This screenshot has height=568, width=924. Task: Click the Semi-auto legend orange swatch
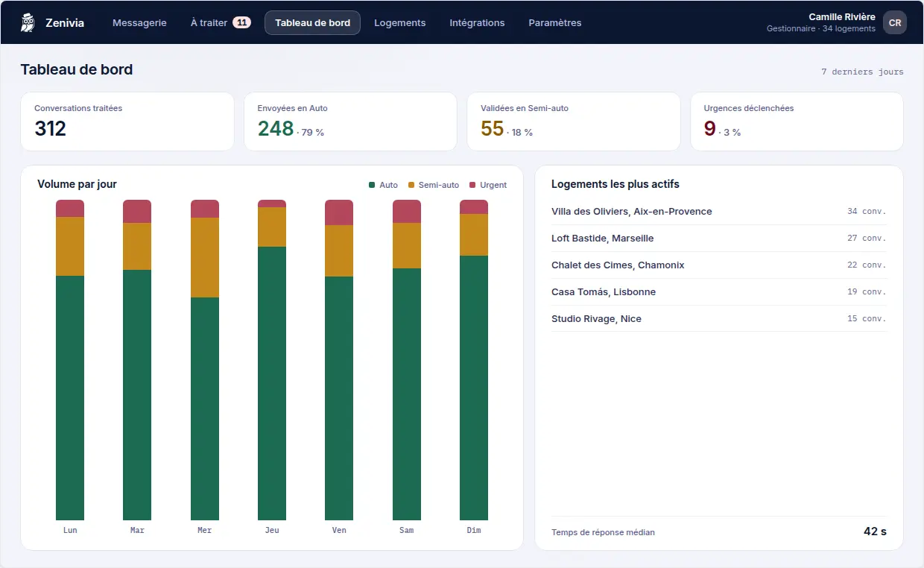tap(411, 185)
